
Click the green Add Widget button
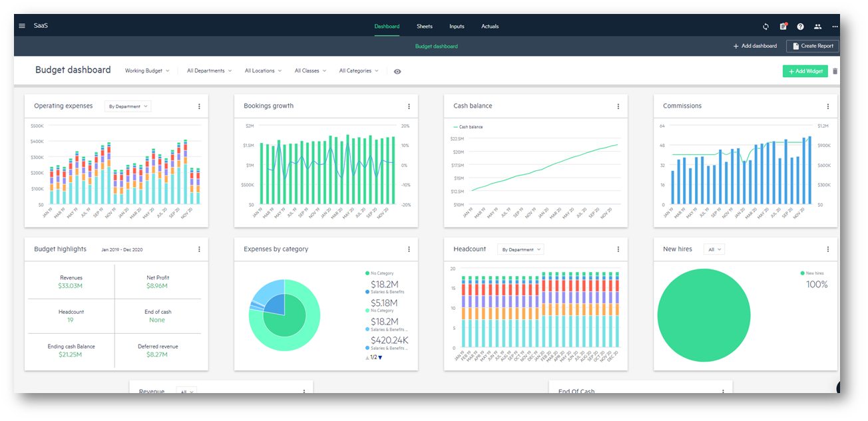coord(805,71)
